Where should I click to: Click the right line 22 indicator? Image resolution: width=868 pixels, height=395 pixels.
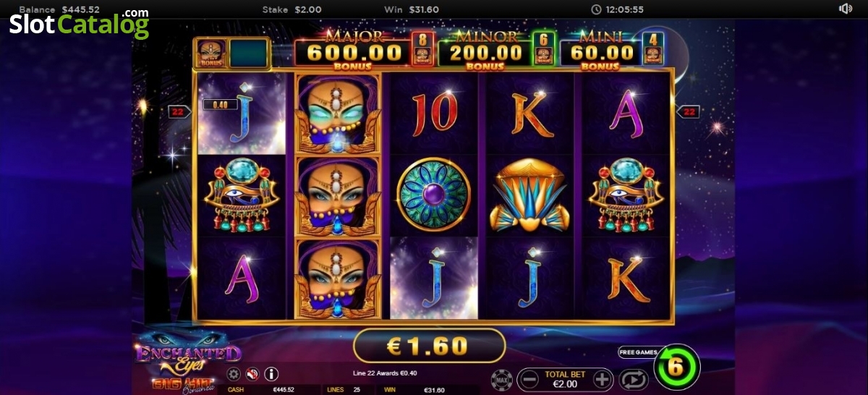tap(688, 111)
